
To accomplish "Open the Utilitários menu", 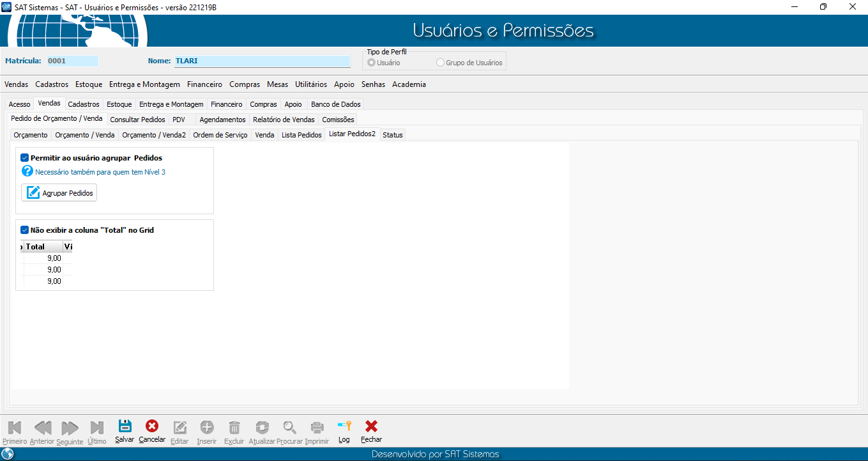I will click(311, 84).
